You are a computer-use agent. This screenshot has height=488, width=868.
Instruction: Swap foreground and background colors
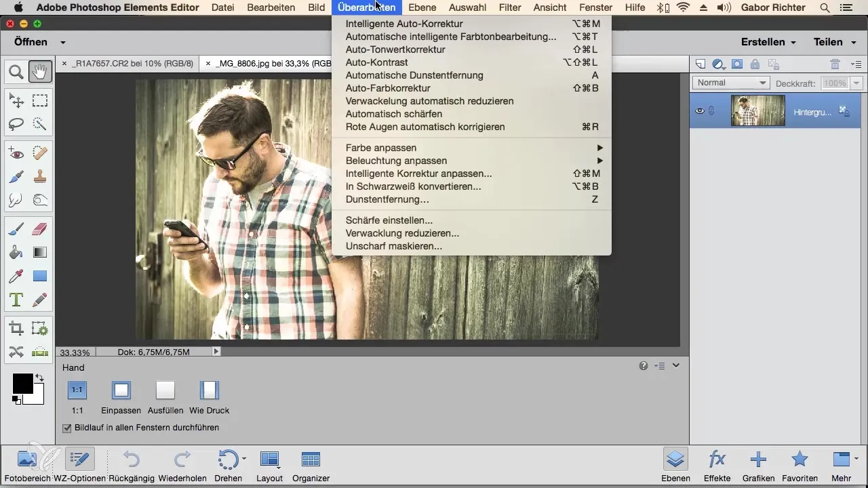[39, 378]
